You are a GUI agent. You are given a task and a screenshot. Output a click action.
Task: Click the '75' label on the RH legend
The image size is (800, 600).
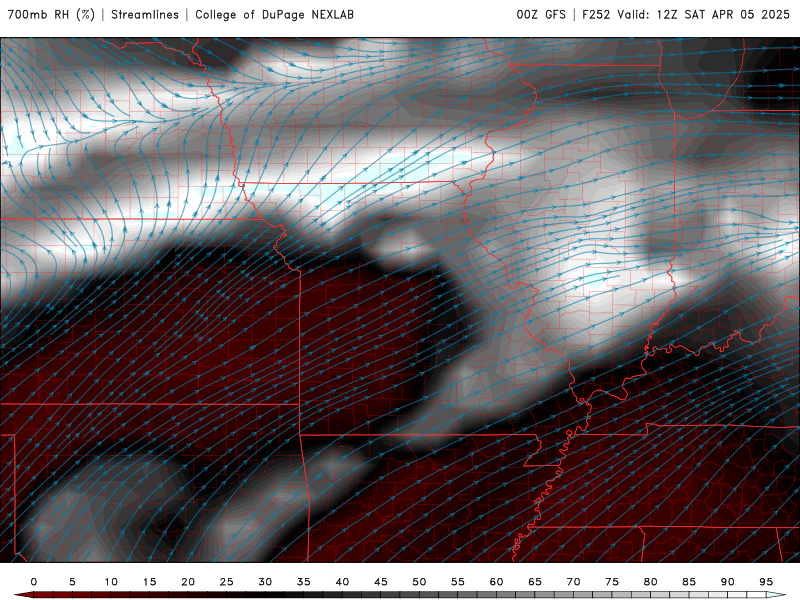[612, 582]
